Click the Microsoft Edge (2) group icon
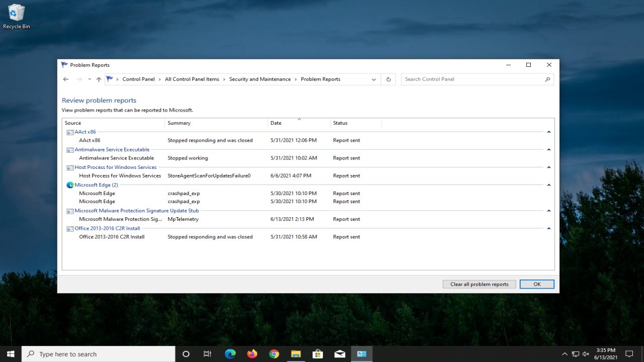The height and width of the screenshot is (362, 644). (x=70, y=185)
